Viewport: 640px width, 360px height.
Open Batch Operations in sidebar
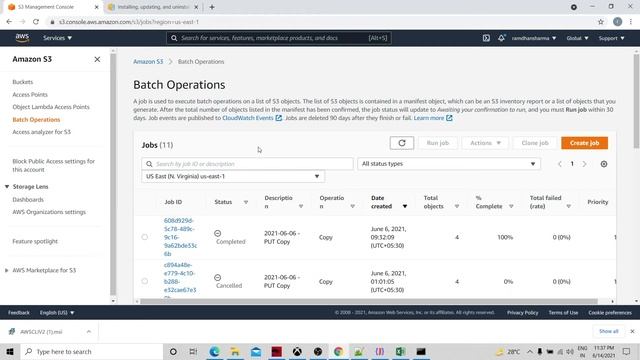point(36,120)
